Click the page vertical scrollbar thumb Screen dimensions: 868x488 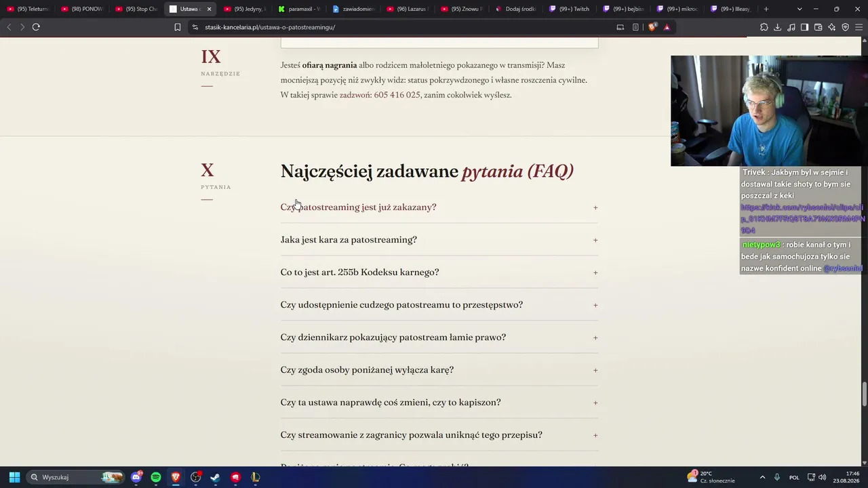coord(864,394)
